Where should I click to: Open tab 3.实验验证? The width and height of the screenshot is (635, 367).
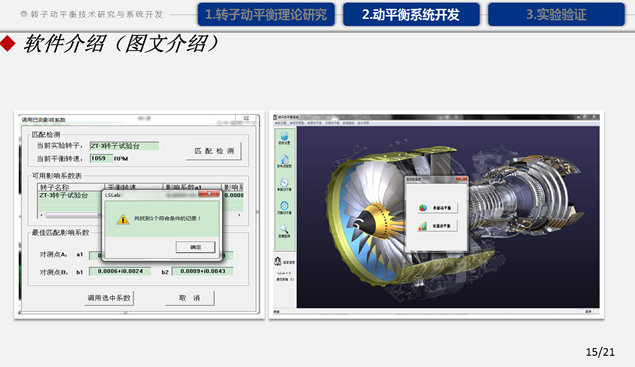[x=556, y=15]
